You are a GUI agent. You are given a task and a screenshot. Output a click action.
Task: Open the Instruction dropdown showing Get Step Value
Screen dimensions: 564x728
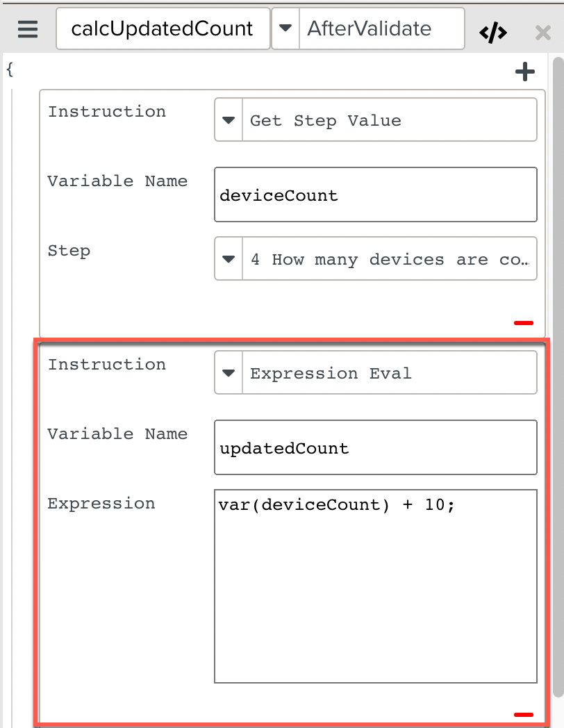(x=375, y=119)
